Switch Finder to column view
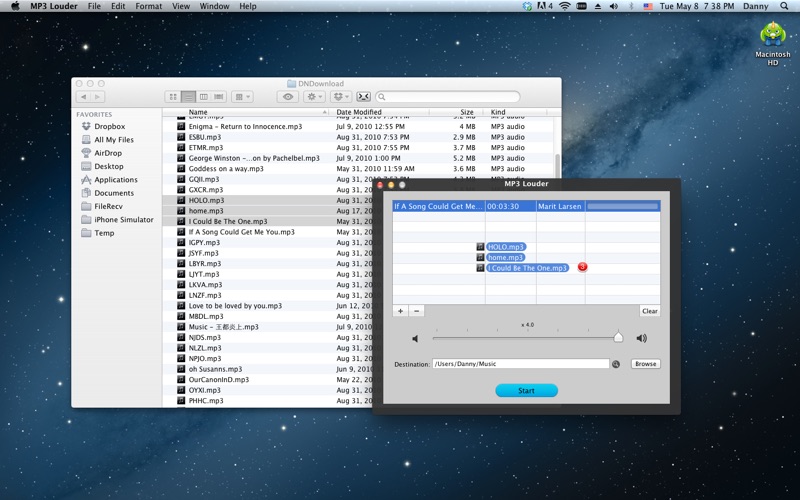This screenshot has height=500, width=800. 204,96
